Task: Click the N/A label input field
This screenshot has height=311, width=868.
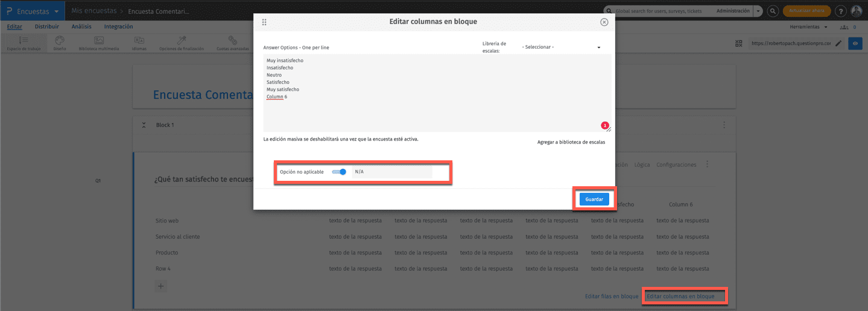Action: [x=392, y=172]
